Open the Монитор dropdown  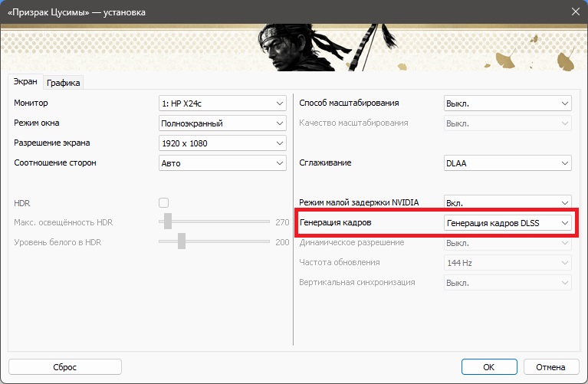(222, 103)
